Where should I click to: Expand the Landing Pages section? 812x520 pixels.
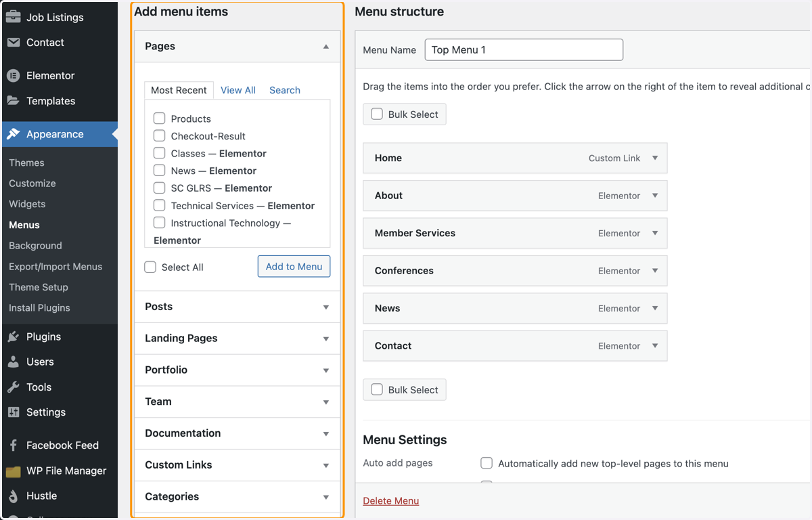(x=238, y=339)
